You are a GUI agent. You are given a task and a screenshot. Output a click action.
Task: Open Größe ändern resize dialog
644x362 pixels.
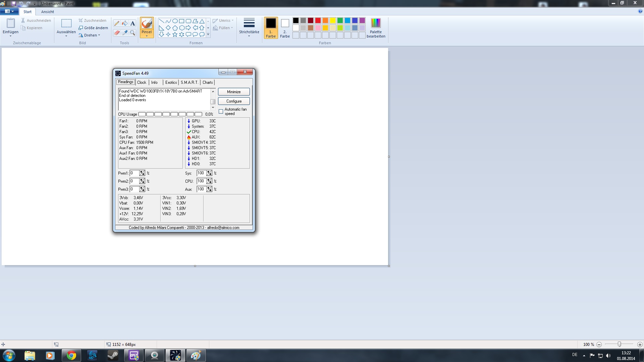[93, 28]
